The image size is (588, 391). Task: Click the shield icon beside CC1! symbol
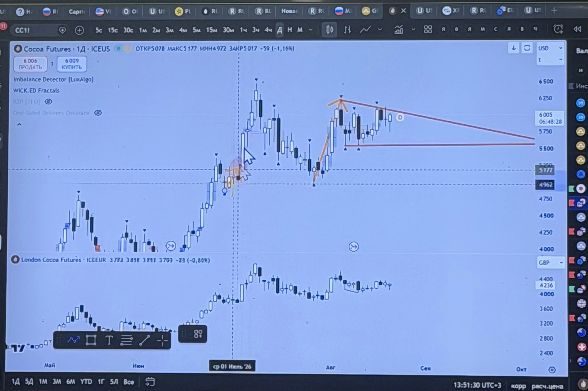(x=62, y=30)
